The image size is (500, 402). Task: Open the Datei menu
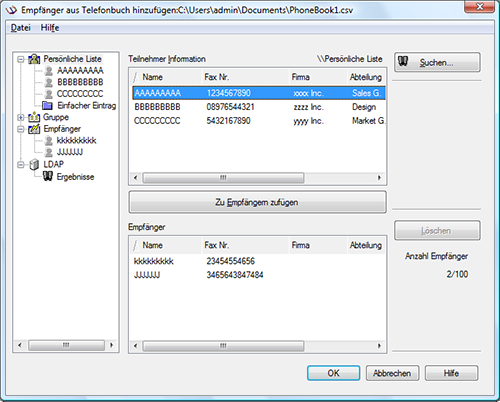coord(21,28)
